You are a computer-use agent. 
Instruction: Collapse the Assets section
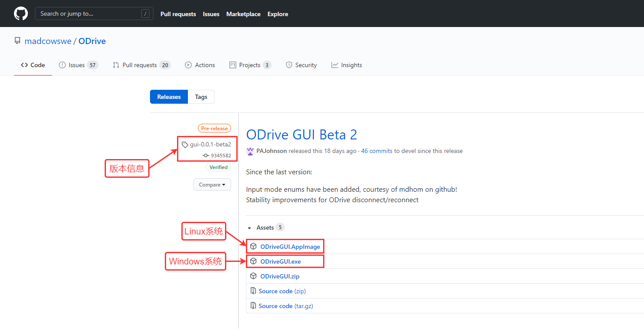[249, 227]
